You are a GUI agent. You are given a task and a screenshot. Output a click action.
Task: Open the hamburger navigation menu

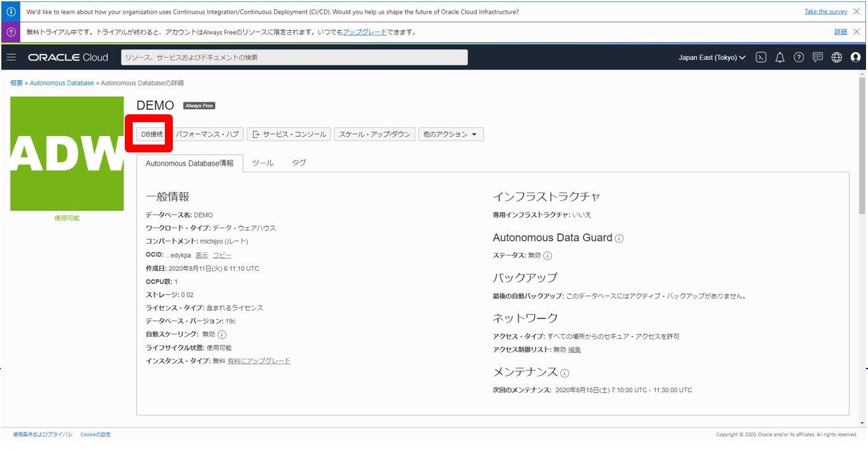11,57
